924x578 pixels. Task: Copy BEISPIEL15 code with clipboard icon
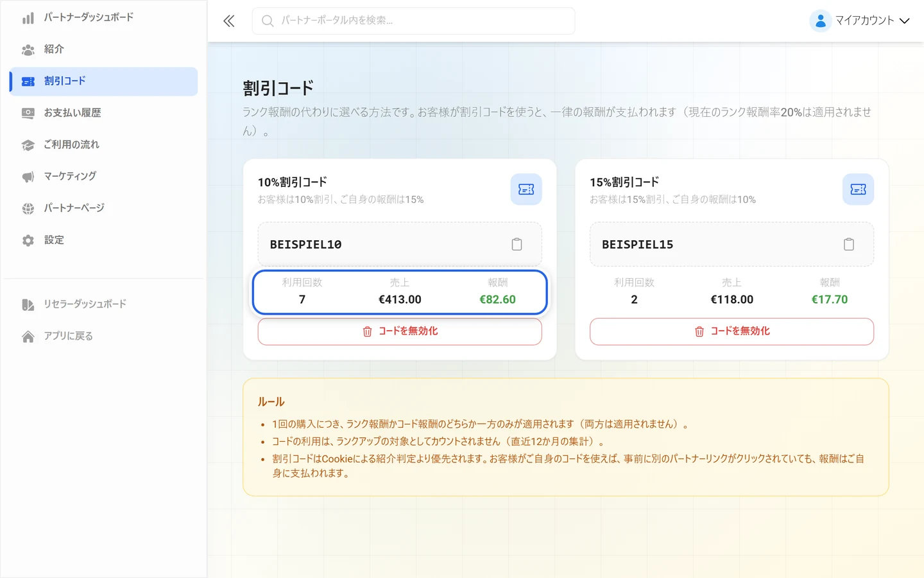click(x=848, y=244)
